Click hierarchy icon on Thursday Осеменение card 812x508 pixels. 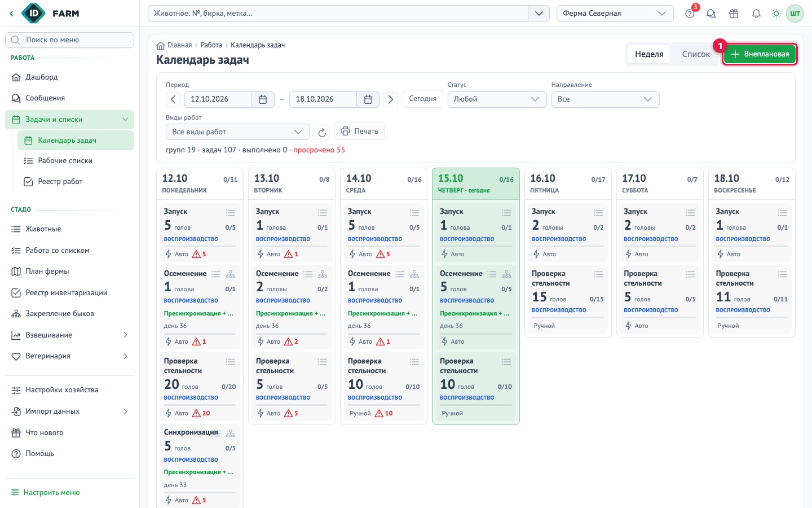tap(506, 274)
